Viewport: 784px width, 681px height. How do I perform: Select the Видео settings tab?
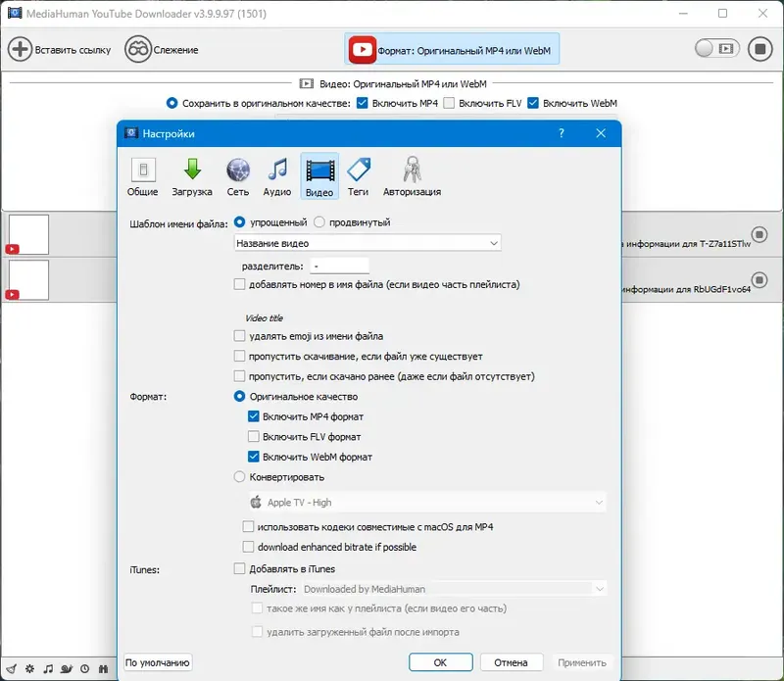coord(319,176)
